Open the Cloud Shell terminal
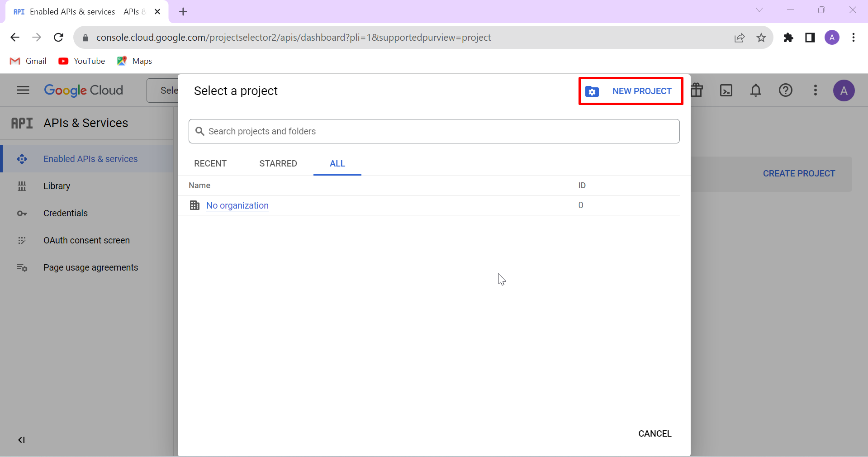Viewport: 868px width, 457px height. point(726,90)
